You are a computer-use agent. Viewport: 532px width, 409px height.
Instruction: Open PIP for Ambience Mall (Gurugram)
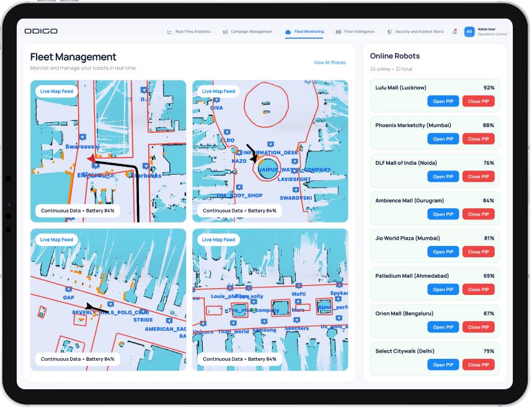(x=444, y=214)
